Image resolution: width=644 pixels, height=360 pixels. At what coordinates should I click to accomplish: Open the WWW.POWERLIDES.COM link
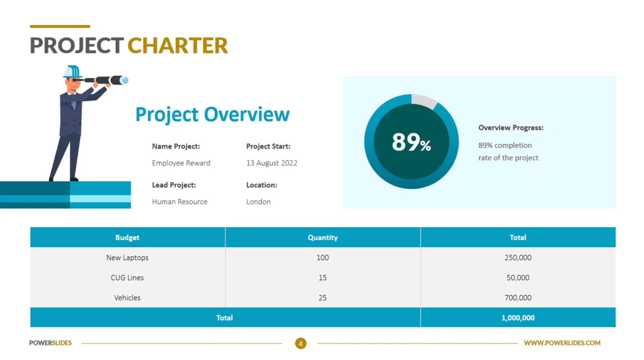[x=562, y=343]
